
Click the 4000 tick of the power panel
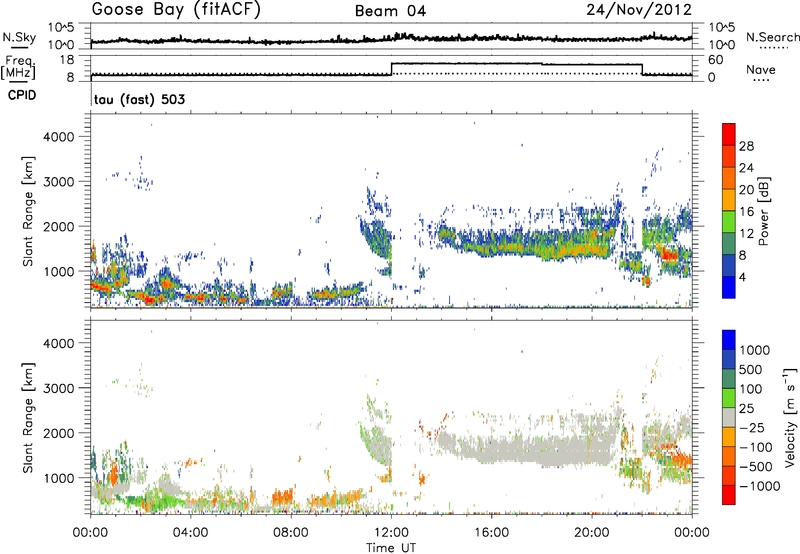coord(58,137)
